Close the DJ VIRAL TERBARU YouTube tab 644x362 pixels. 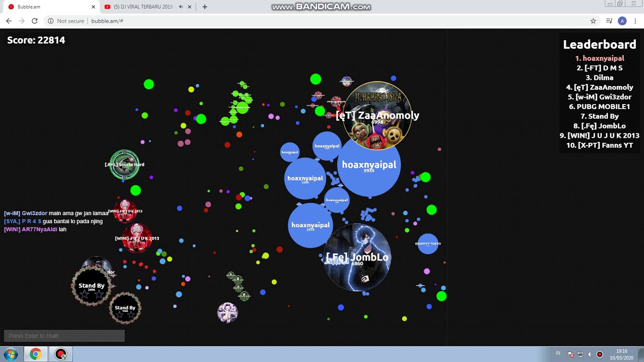pos(190,7)
